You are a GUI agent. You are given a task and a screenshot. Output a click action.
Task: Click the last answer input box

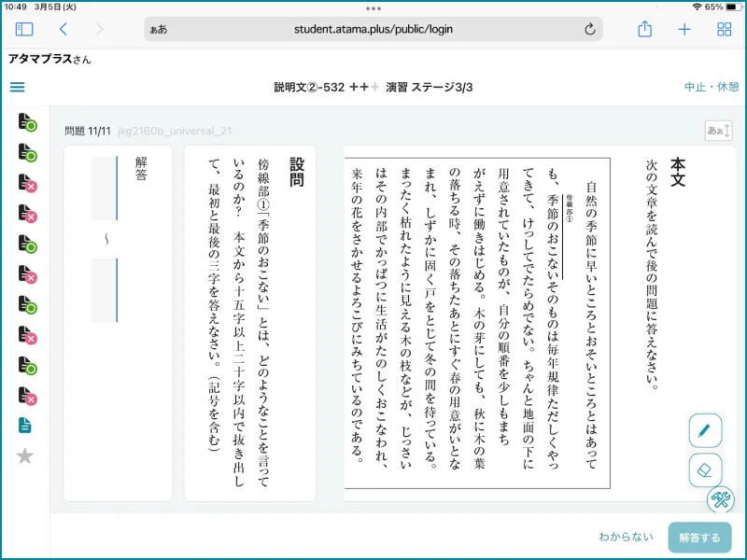[x=105, y=290]
